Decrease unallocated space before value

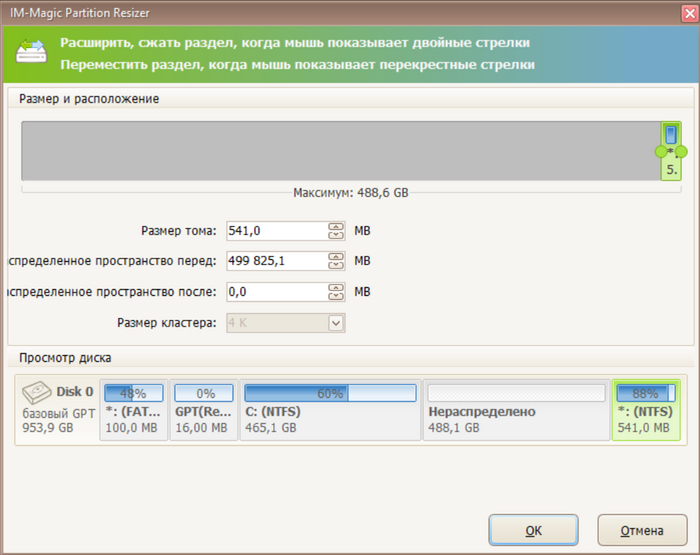pyautogui.click(x=336, y=265)
